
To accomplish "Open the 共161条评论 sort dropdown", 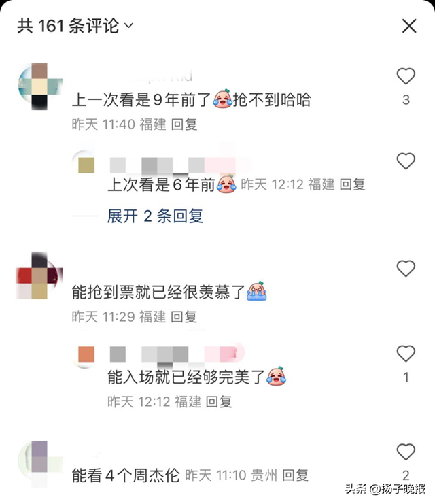I will pyautogui.click(x=129, y=25).
